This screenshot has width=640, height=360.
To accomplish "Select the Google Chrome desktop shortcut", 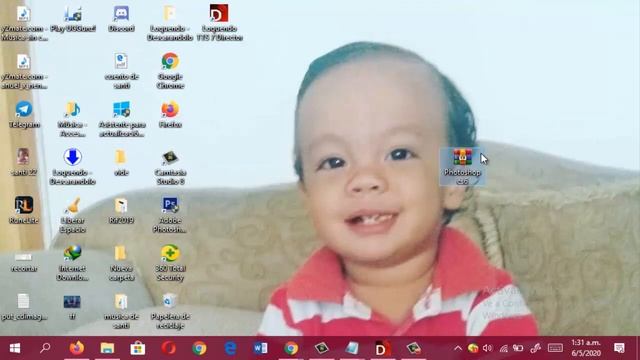I will point(170,71).
